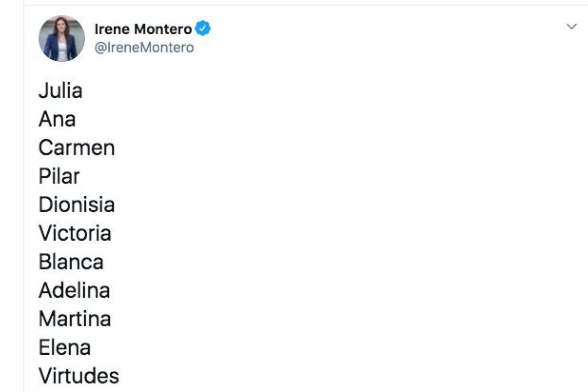Click the tweet card's left vertical border

coord(24,196)
